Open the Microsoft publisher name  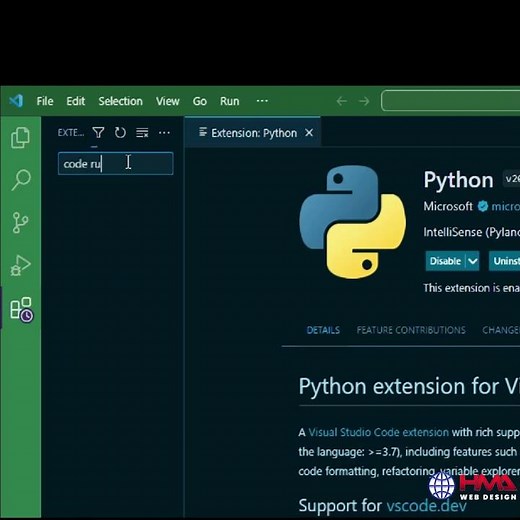click(448, 206)
